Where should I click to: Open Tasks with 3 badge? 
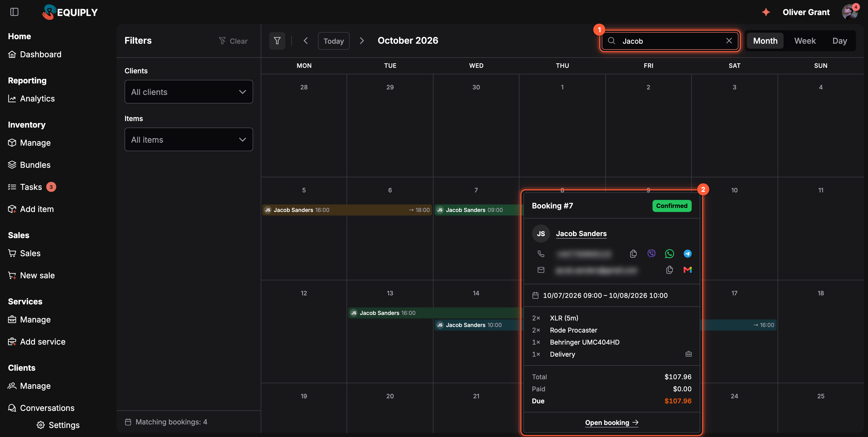pos(32,187)
